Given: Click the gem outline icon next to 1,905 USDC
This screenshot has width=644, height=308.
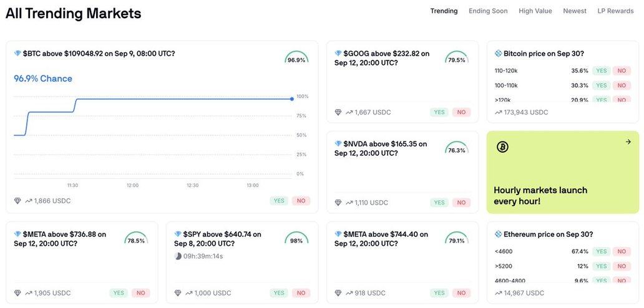Looking at the screenshot, I should [17, 293].
